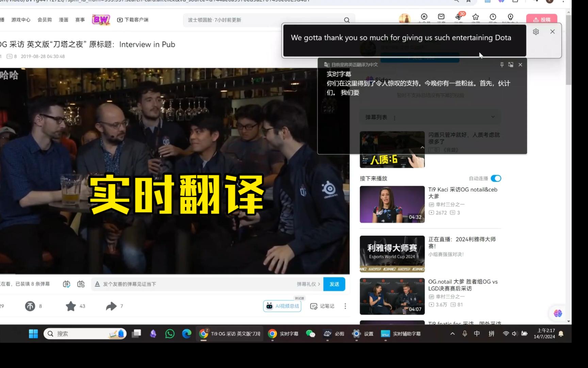Open the notifications bell in taskbar
Screen dimensions: 588x368
(x=561, y=334)
